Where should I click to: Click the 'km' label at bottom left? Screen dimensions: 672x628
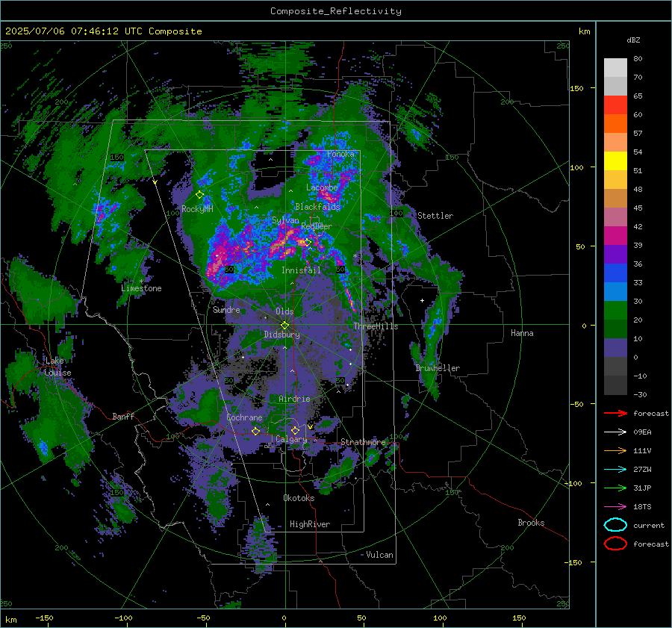click(x=11, y=620)
